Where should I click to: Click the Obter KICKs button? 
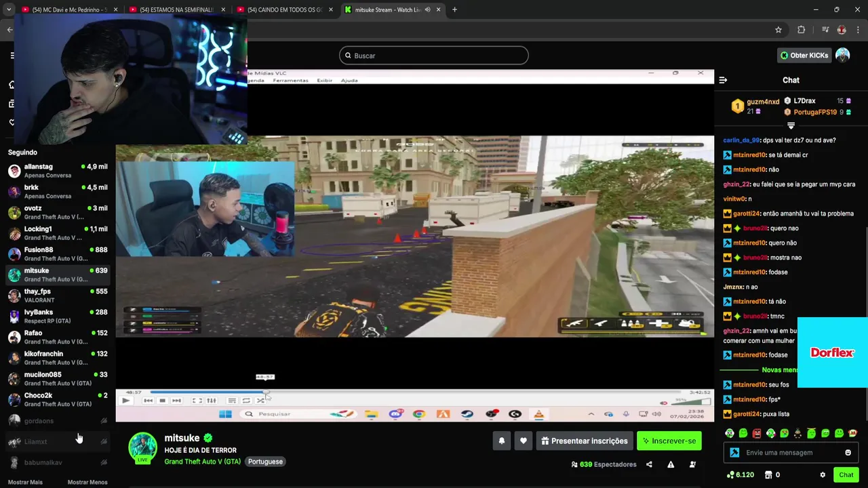(804, 56)
